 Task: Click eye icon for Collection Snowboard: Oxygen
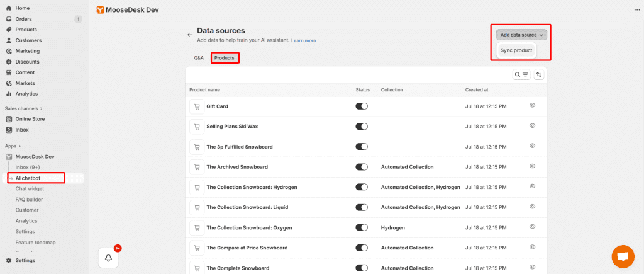click(x=532, y=226)
